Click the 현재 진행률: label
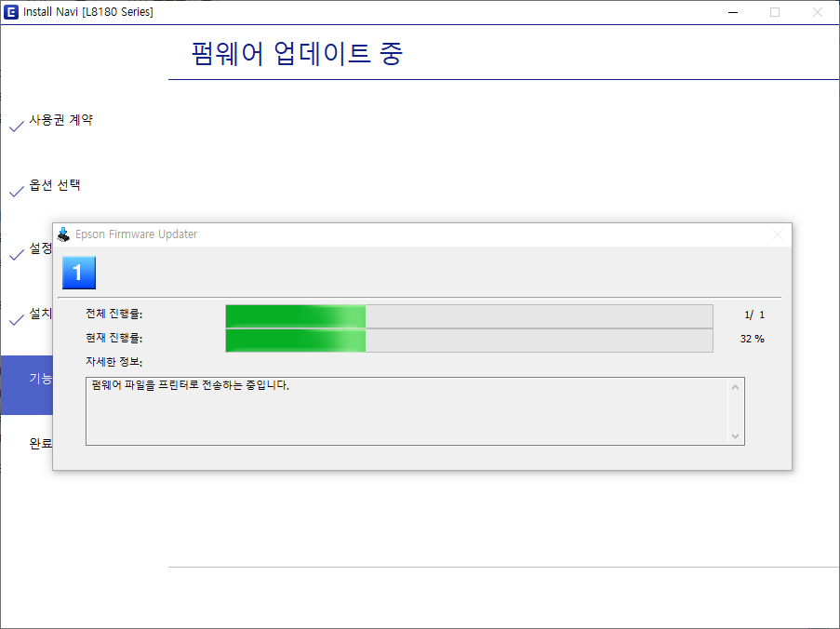Viewport: 840px width, 629px height. [114, 338]
